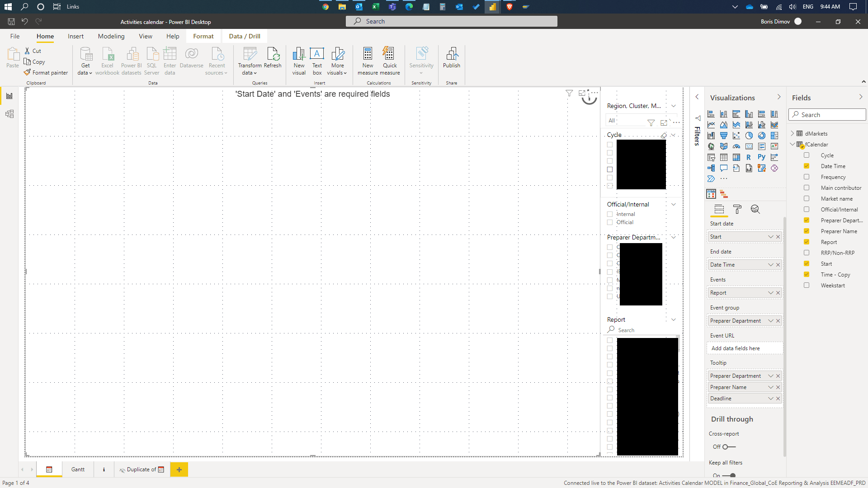Viewport: 868px width, 488px height.
Task: Check the Frequency field checkbox
Action: 807,177
